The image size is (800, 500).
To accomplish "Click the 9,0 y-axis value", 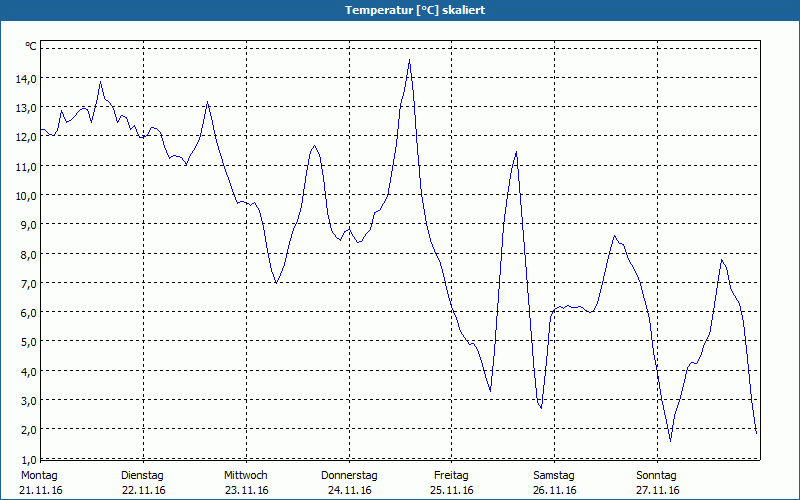I will pyautogui.click(x=28, y=225).
